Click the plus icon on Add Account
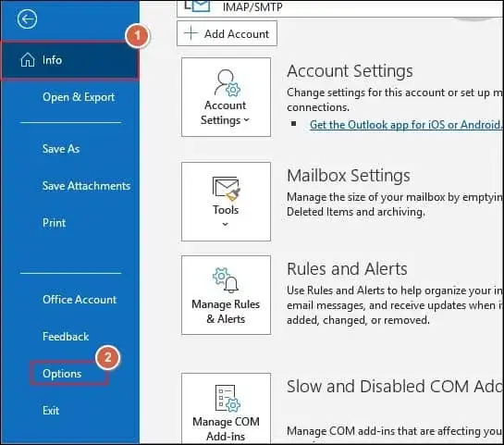The width and height of the screenshot is (504, 445). point(191,33)
